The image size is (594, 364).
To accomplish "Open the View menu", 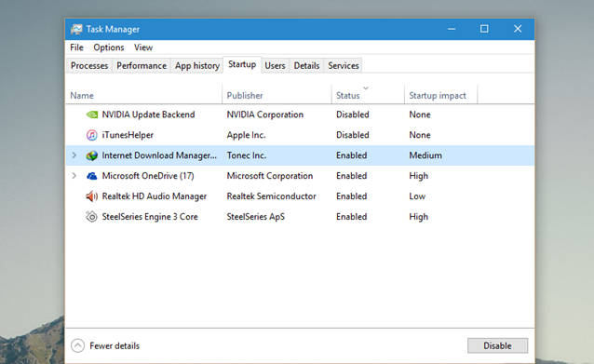I will 143,47.
